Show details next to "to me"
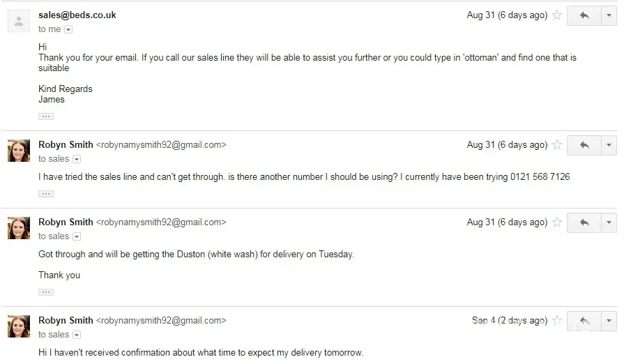 pyautogui.click(x=68, y=29)
